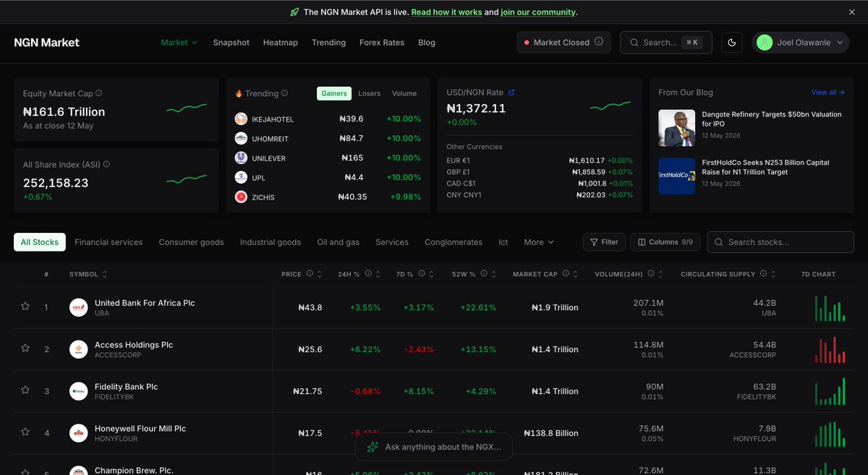Follow the Read how it works link
Screen dimensions: 868x475
point(446,12)
